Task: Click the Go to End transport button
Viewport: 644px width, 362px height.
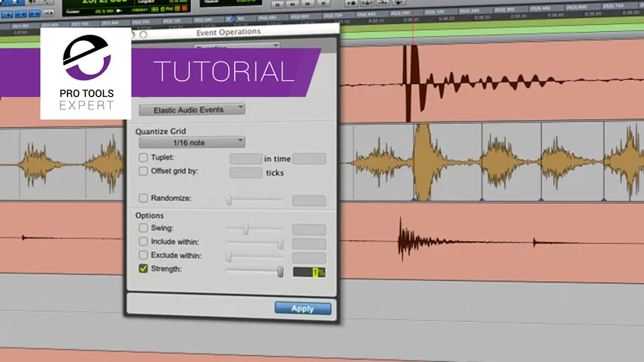Action: [x=324, y=3]
